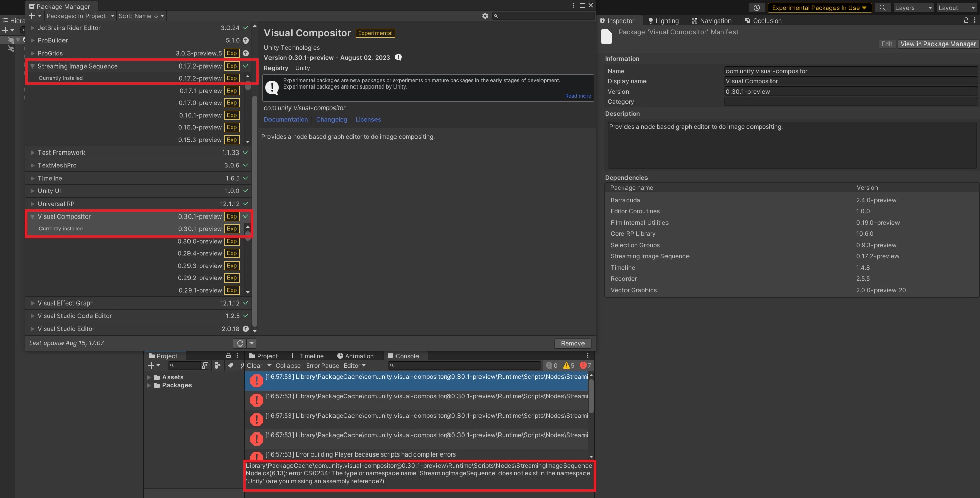Image resolution: width=980 pixels, height=498 pixels.
Task: Click the magnifying glass search icon near Layers
Action: tap(882, 8)
